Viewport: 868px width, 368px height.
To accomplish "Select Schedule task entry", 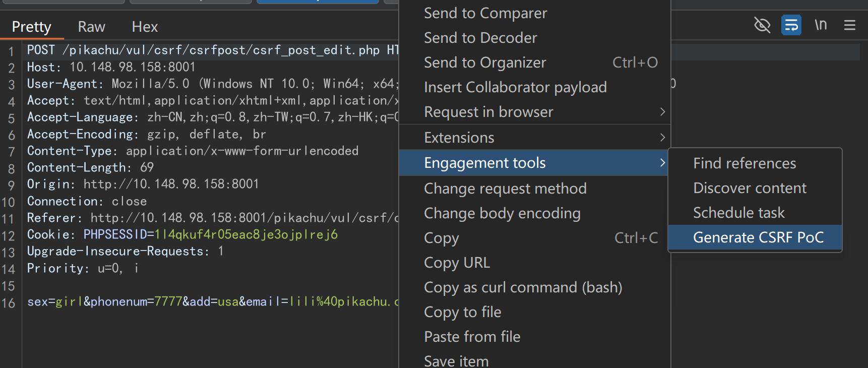I will tap(738, 213).
